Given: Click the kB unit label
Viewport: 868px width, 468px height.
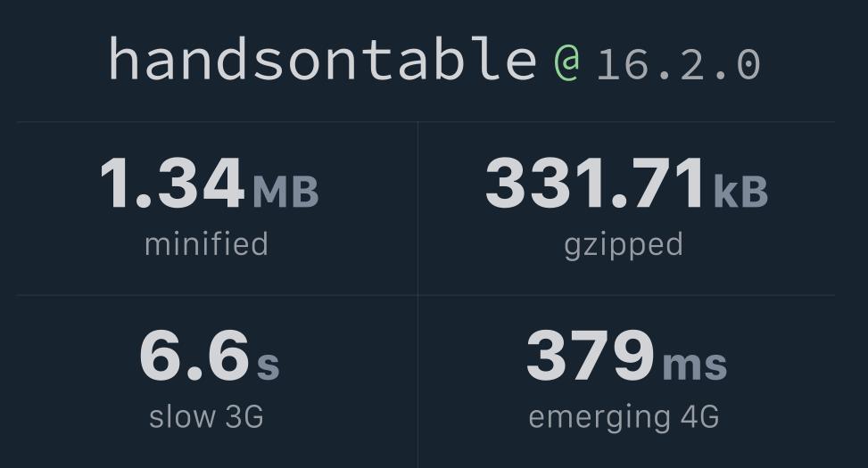Looking at the screenshot, I should pyautogui.click(x=740, y=191).
